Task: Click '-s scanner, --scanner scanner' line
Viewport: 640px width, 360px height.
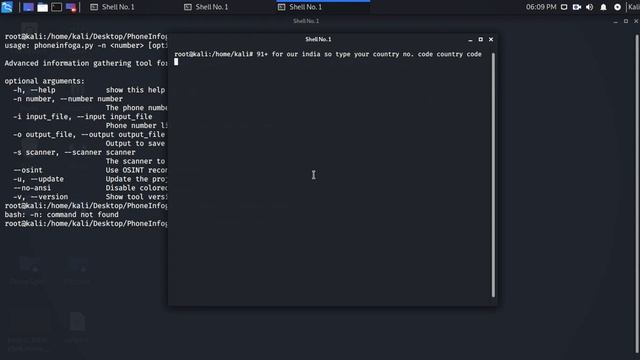Action: pyautogui.click(x=74, y=152)
